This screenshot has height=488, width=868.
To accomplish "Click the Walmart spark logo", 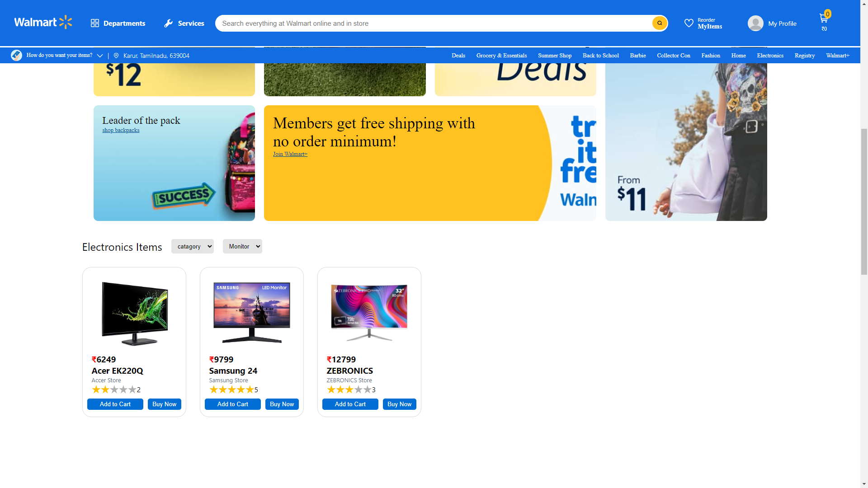I will (66, 22).
